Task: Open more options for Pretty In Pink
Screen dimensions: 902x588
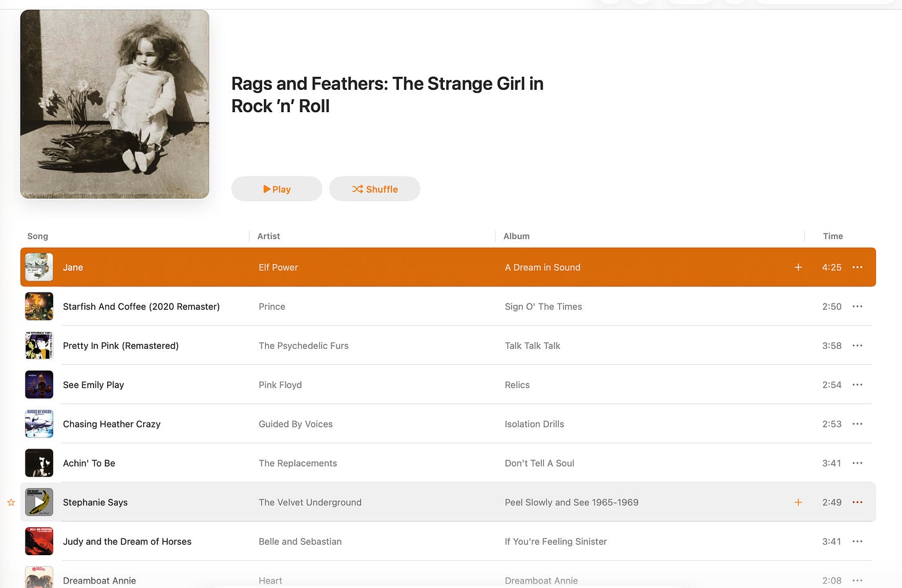Action: pos(857,345)
